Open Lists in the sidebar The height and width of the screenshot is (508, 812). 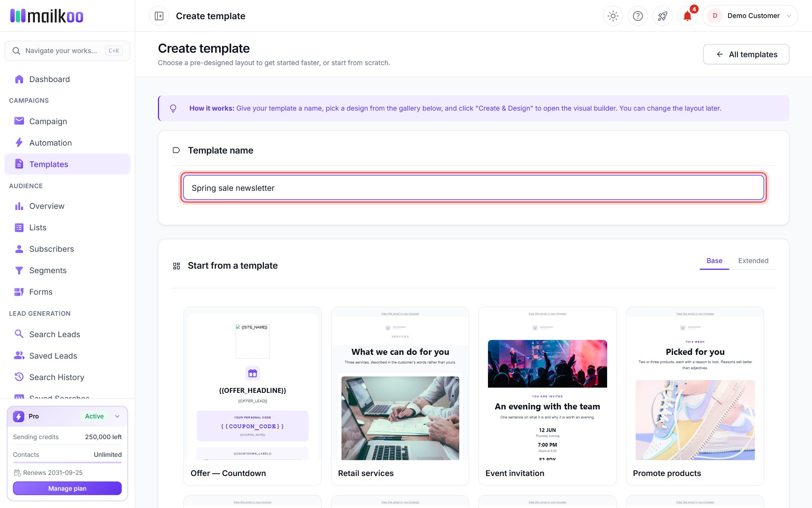pos(67,227)
